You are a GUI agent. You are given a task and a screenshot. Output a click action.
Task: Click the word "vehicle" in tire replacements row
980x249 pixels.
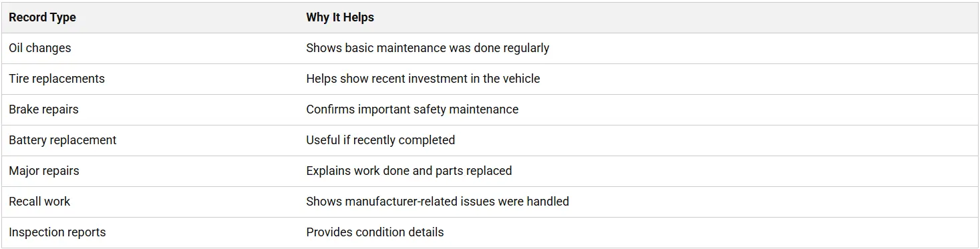tap(521, 79)
